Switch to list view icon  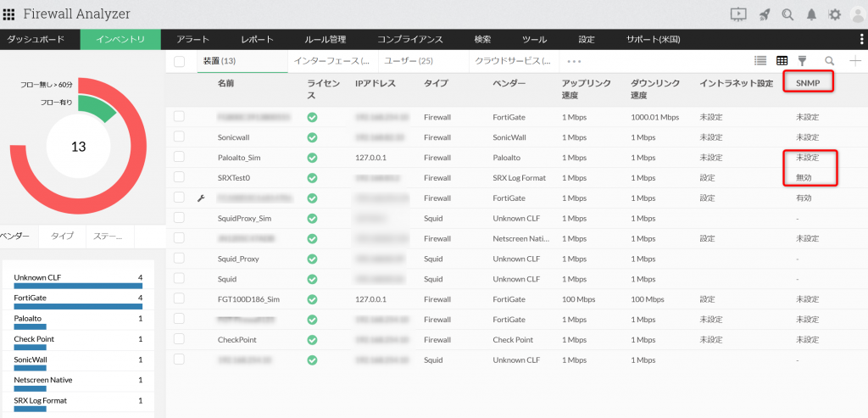tap(760, 61)
